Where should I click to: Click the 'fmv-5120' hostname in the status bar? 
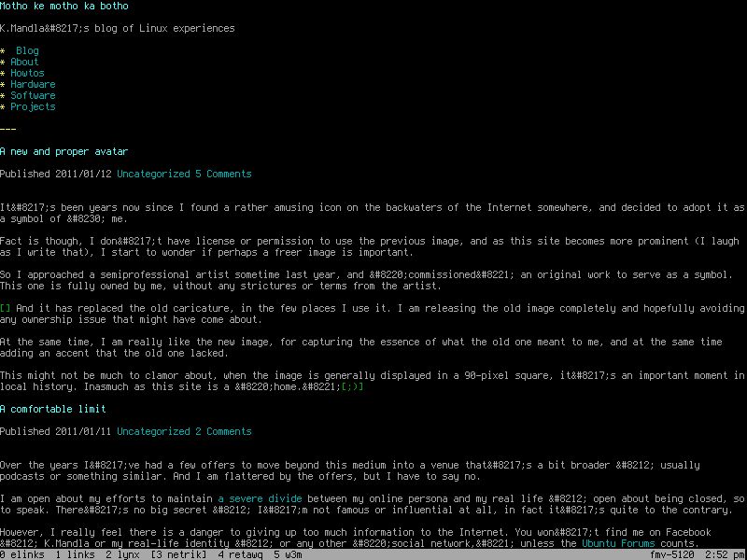tap(671, 554)
